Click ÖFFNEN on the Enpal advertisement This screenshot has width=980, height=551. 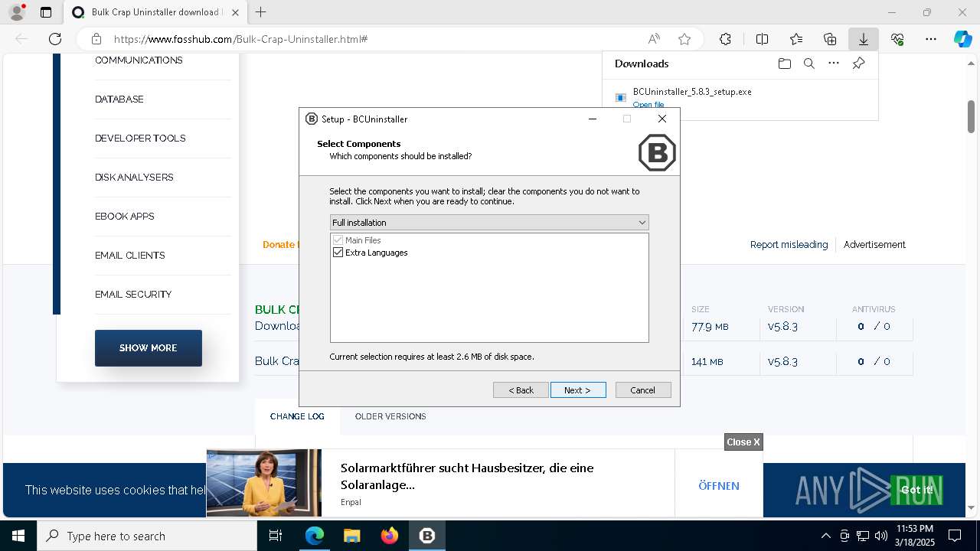719,486
